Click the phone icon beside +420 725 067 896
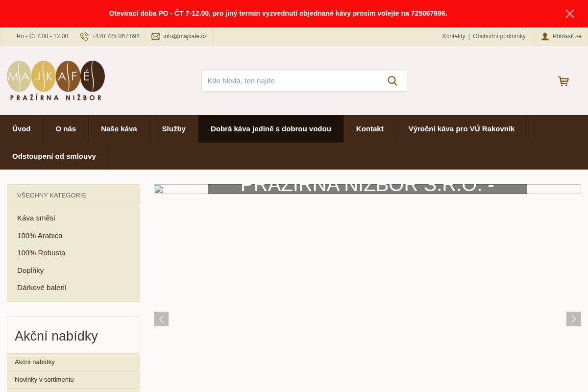The height and width of the screenshot is (392, 588). [x=84, y=36]
